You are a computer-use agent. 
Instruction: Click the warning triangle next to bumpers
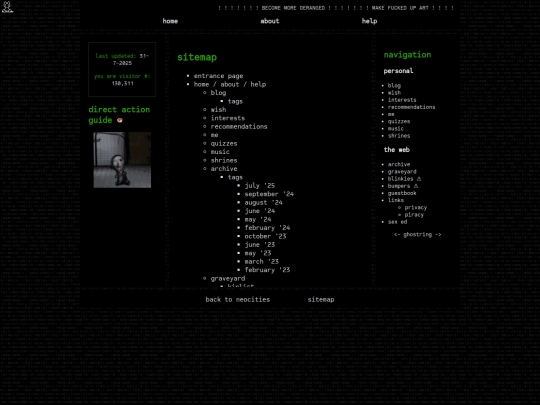[416, 186]
